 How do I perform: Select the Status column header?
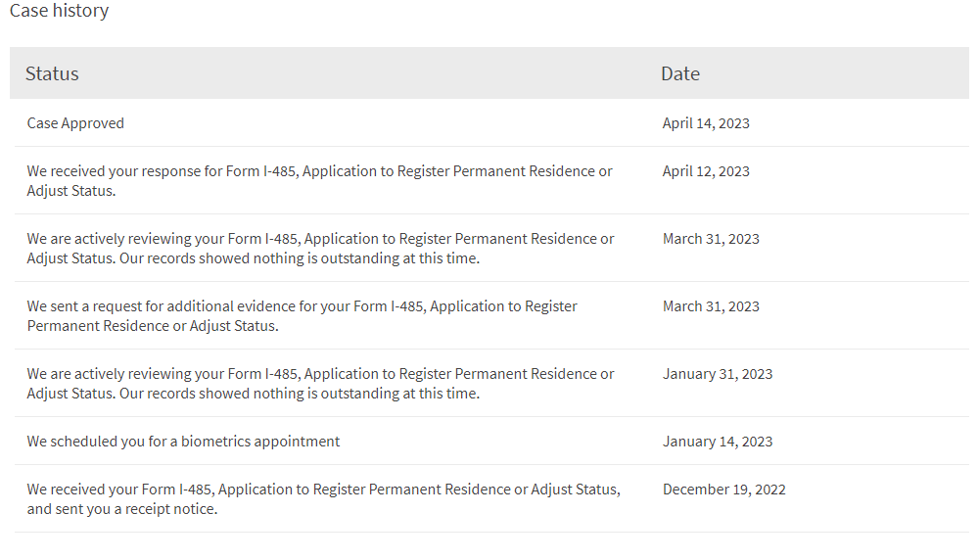point(52,73)
